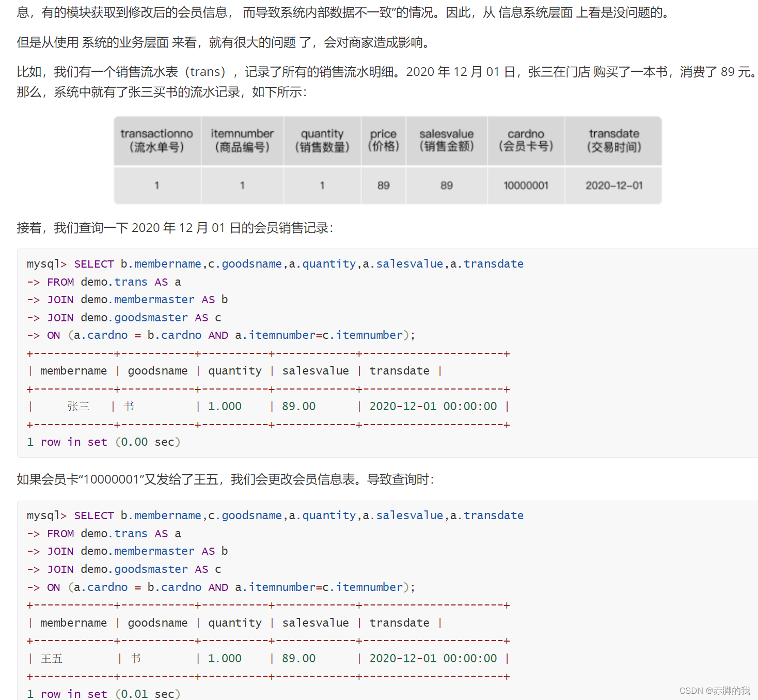Click the transactionno header cell
The height and width of the screenshot is (700, 758).
156,141
